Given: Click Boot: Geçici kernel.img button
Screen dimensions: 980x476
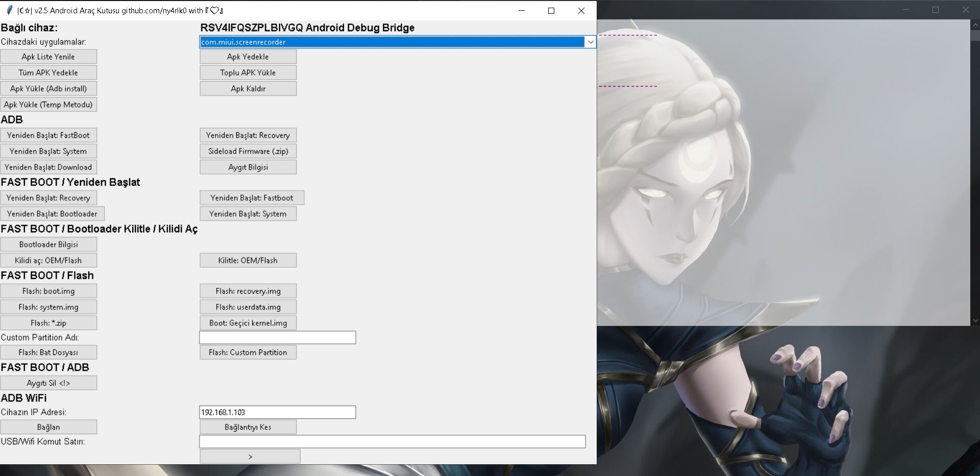Looking at the screenshot, I should point(248,323).
